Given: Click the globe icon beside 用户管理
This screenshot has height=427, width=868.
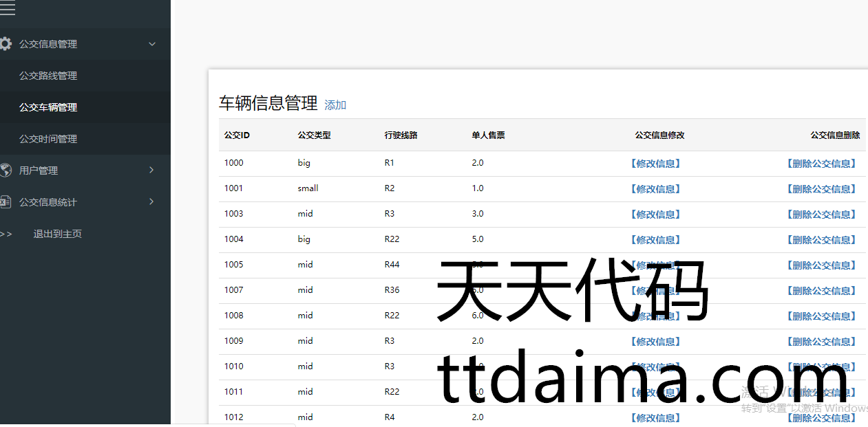Looking at the screenshot, I should 6,171.
